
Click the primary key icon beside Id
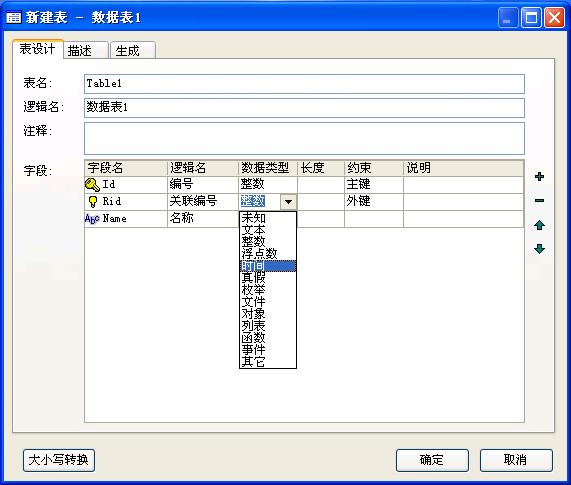[92, 185]
